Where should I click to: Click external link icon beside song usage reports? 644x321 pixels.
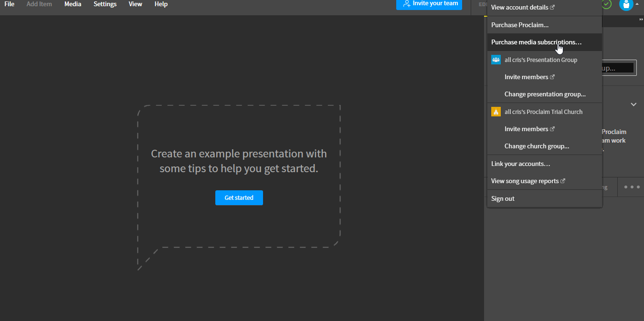coord(563,181)
